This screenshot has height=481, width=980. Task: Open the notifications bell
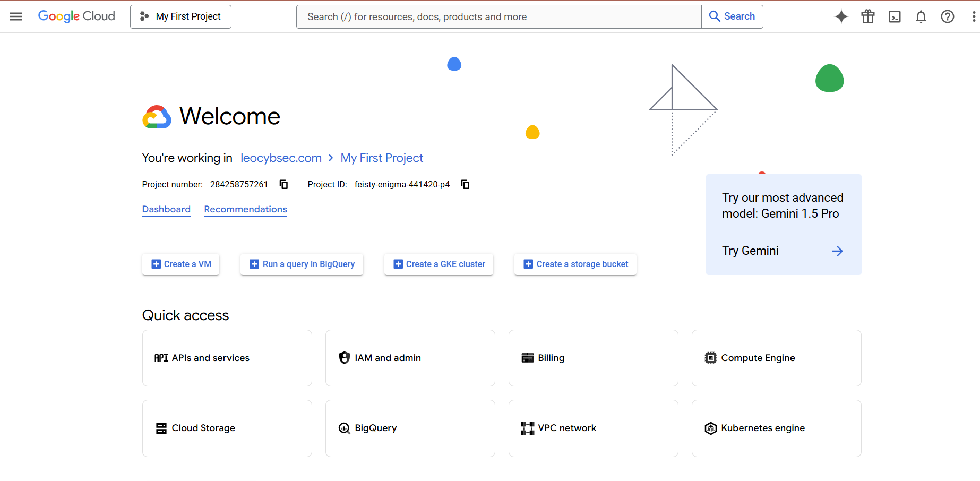click(x=921, y=16)
